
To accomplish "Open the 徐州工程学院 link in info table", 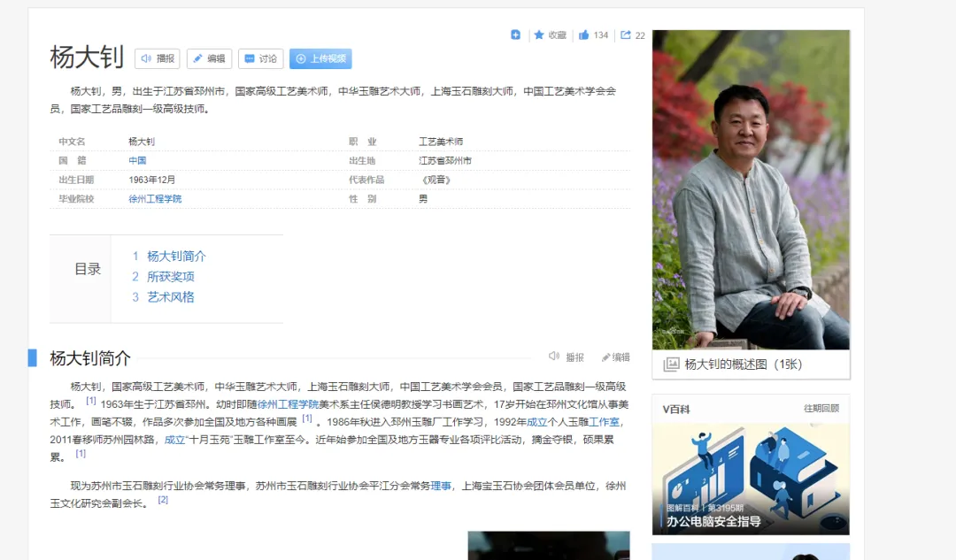I will point(155,199).
